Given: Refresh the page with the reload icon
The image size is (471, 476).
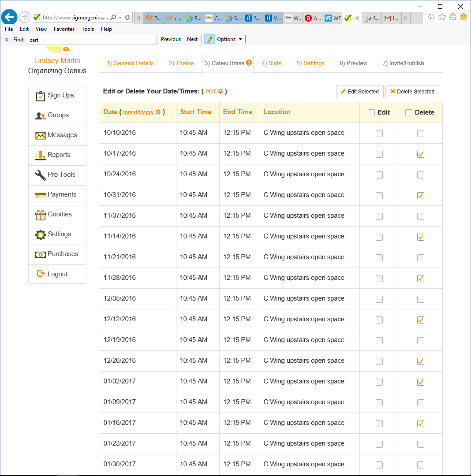Looking at the screenshot, I should pyautogui.click(x=127, y=17).
